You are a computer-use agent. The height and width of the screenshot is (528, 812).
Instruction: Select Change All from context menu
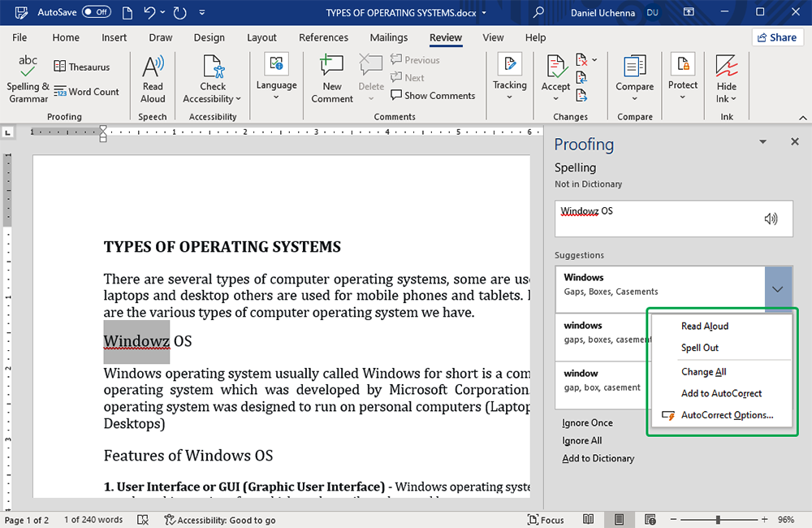703,372
